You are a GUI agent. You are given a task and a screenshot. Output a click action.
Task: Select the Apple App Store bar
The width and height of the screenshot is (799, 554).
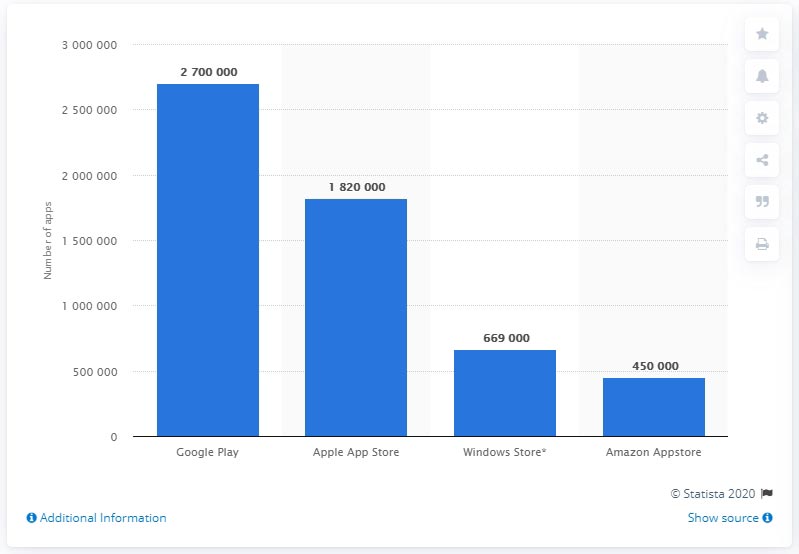356,318
